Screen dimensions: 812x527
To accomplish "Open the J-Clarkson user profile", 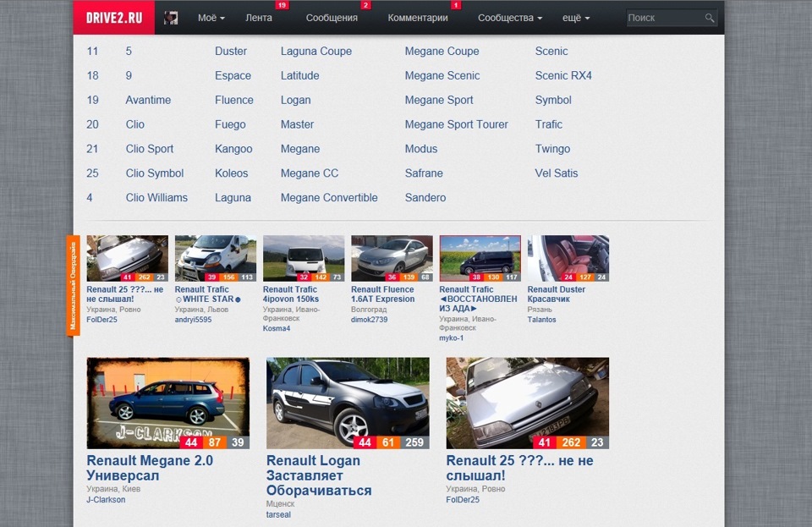I will click(106, 500).
